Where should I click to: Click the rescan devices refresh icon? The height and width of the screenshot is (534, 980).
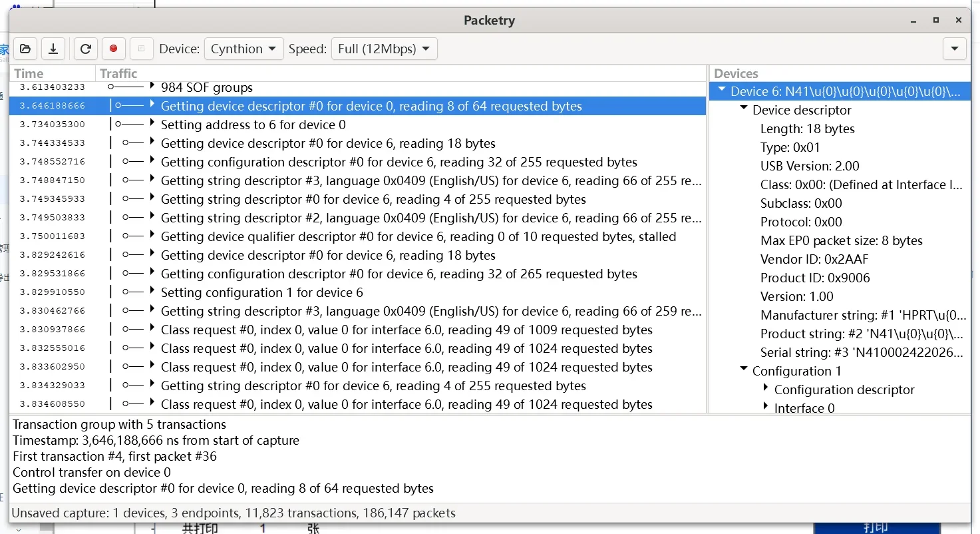[85, 49]
